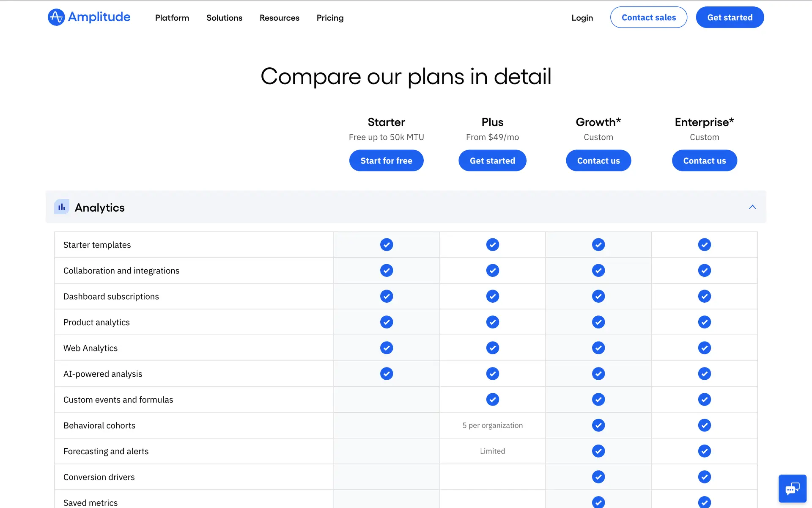The height and width of the screenshot is (508, 812).
Task: Click Growth checkmark for Dashboard subscriptions
Action: tap(598, 296)
